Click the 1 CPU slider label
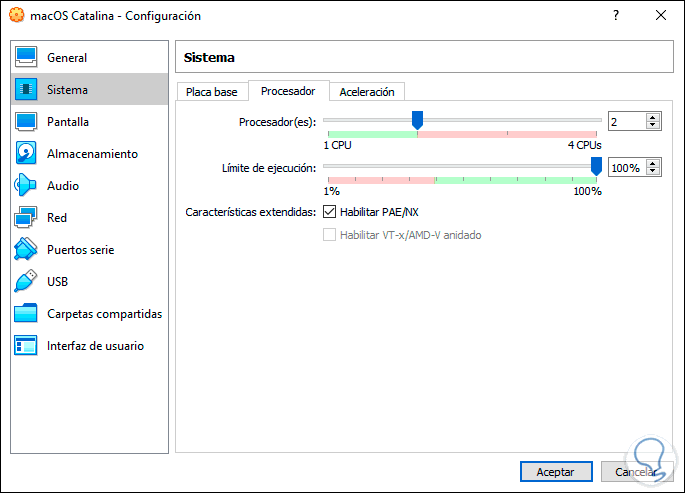The width and height of the screenshot is (685, 493). click(x=337, y=145)
